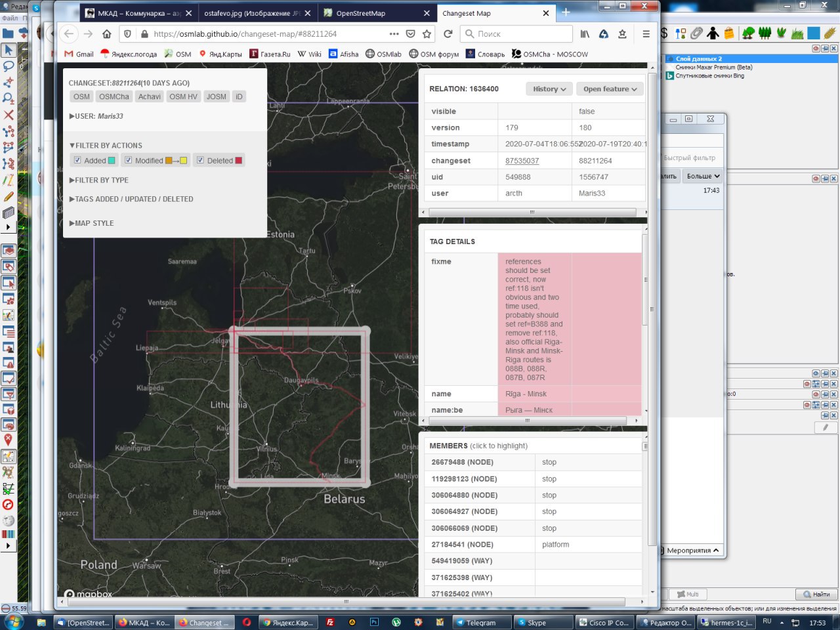Click the Modified orange color swatch
840x630 pixels.
point(169,160)
